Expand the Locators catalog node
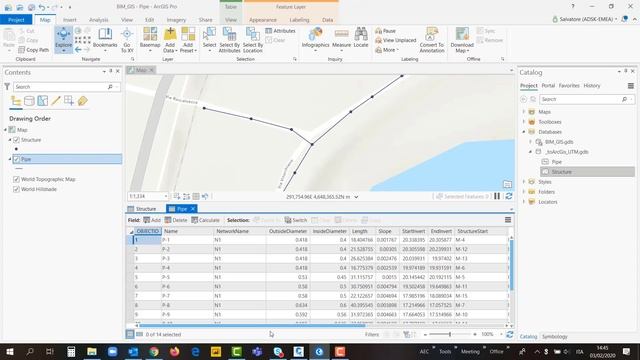Viewport: 640px width, 360px height. 524,202
